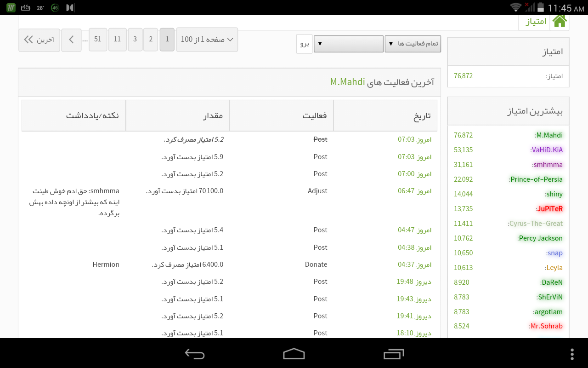Open the recent apps button
The width and height of the screenshot is (588, 368).
pos(393,353)
